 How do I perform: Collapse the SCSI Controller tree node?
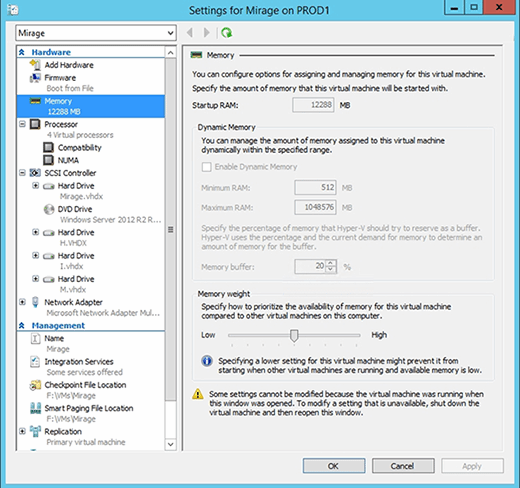click(22, 173)
